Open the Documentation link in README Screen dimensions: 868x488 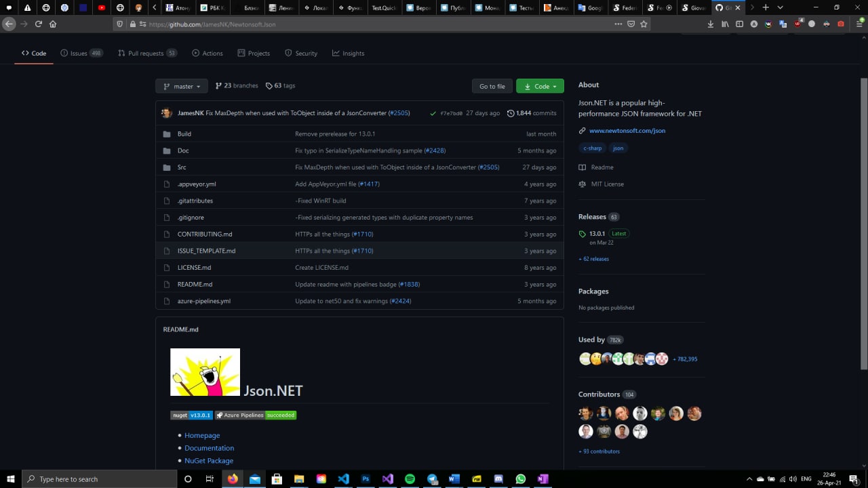(209, 448)
